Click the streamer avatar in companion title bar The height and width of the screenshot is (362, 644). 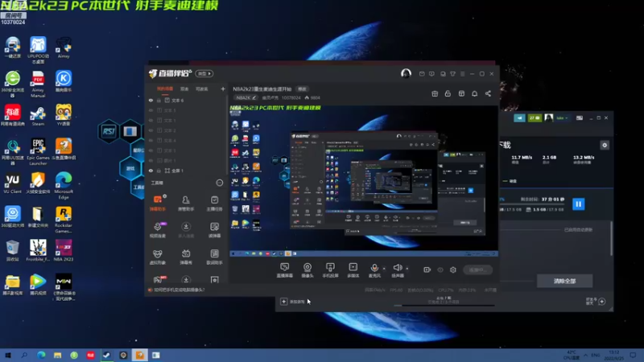(x=406, y=73)
